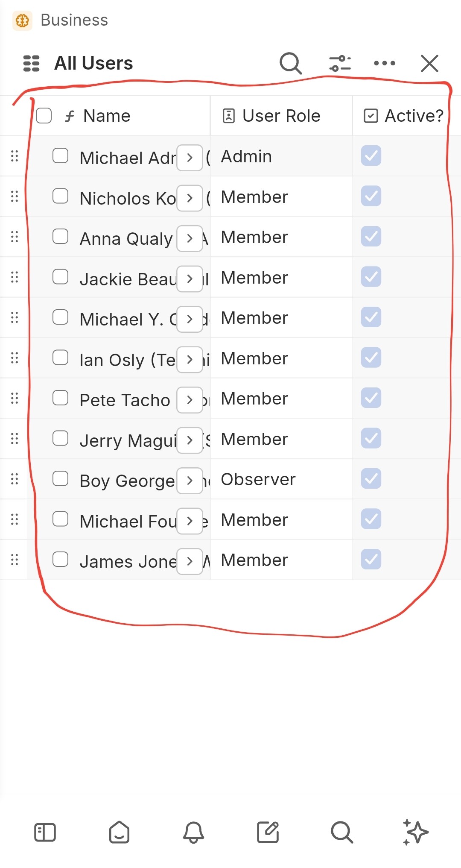Expand the Nicholos Ko row chevron

tap(190, 198)
